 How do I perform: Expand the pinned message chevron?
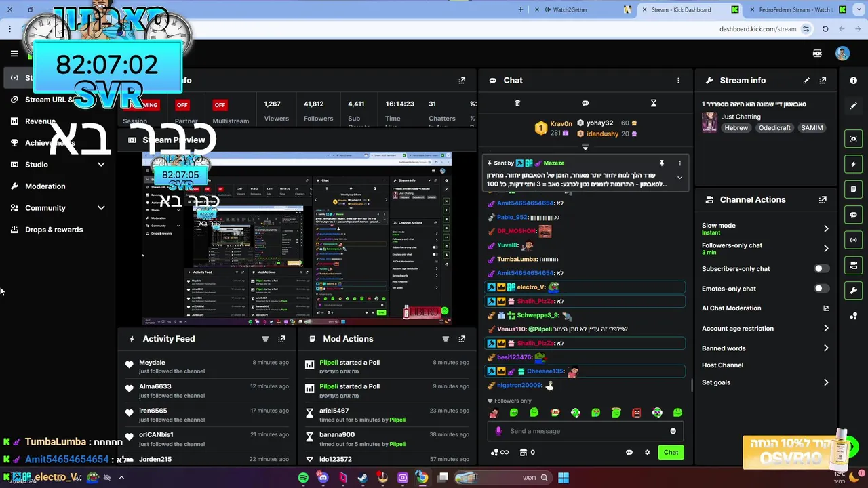[679, 178]
